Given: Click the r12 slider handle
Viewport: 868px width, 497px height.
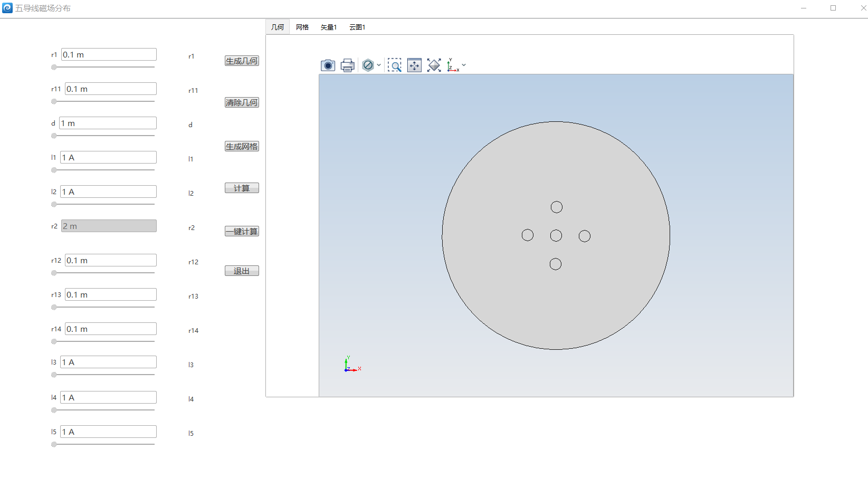Looking at the screenshot, I should pyautogui.click(x=54, y=273).
